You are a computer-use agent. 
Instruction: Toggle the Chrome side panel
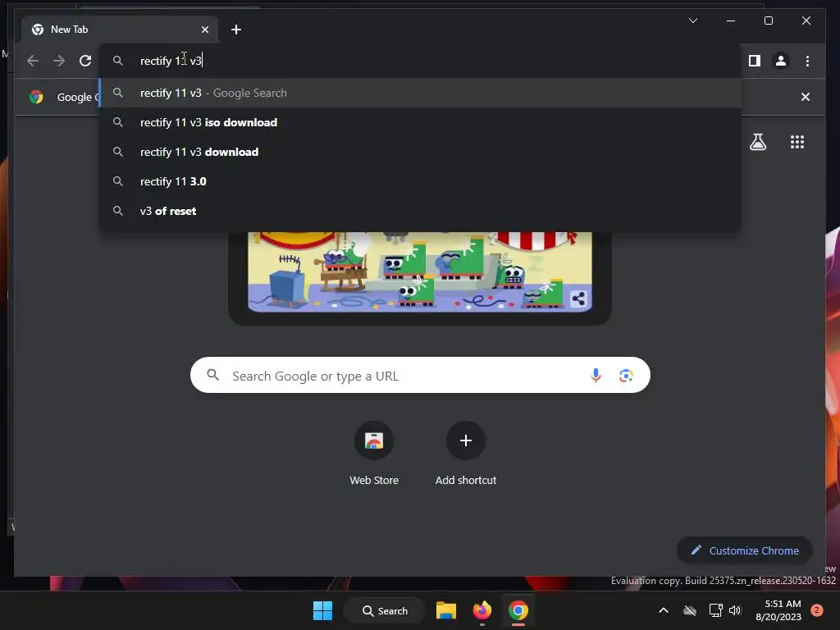point(755,61)
